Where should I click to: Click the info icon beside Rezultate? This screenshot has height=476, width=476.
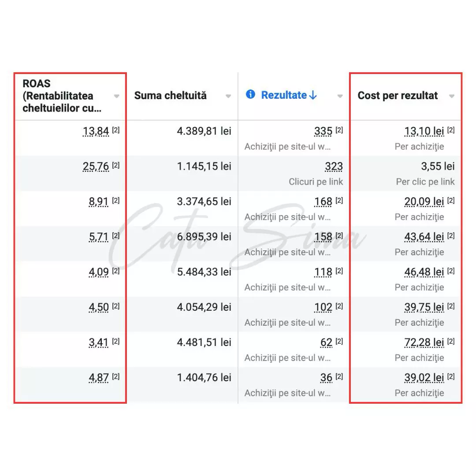click(x=250, y=95)
